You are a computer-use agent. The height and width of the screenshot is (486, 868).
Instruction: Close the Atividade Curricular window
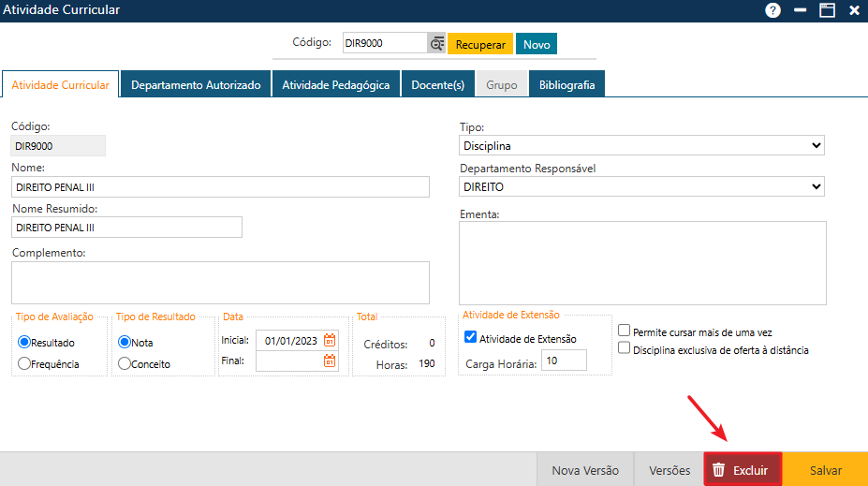(854, 10)
